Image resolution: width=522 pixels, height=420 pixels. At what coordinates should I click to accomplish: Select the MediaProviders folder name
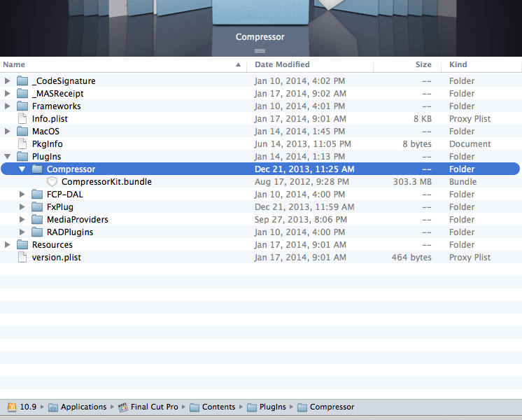78,220
